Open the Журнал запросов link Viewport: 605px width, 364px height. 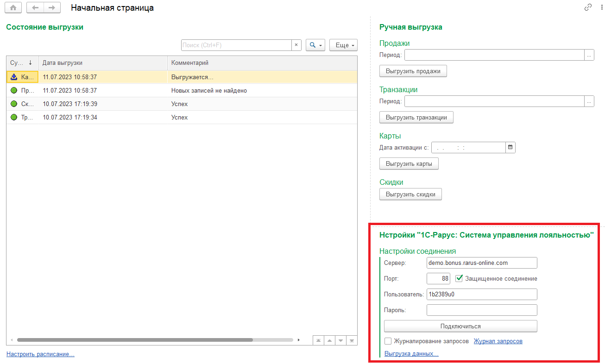point(498,341)
